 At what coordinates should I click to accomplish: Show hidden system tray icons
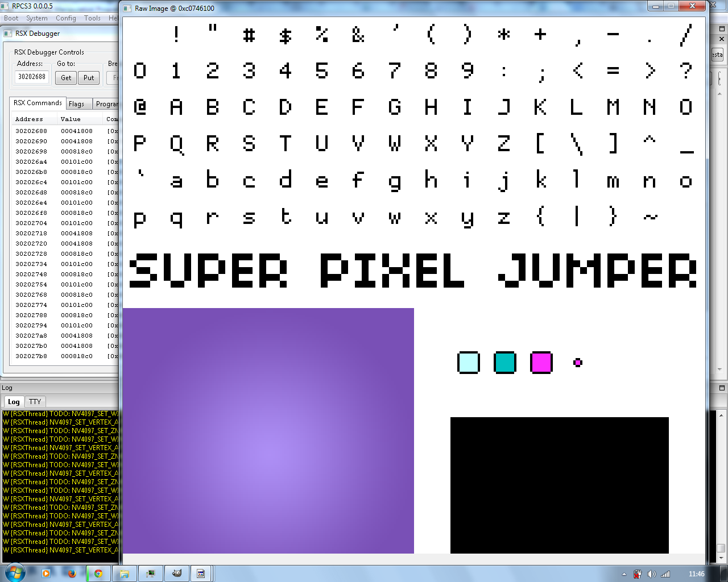[624, 574]
